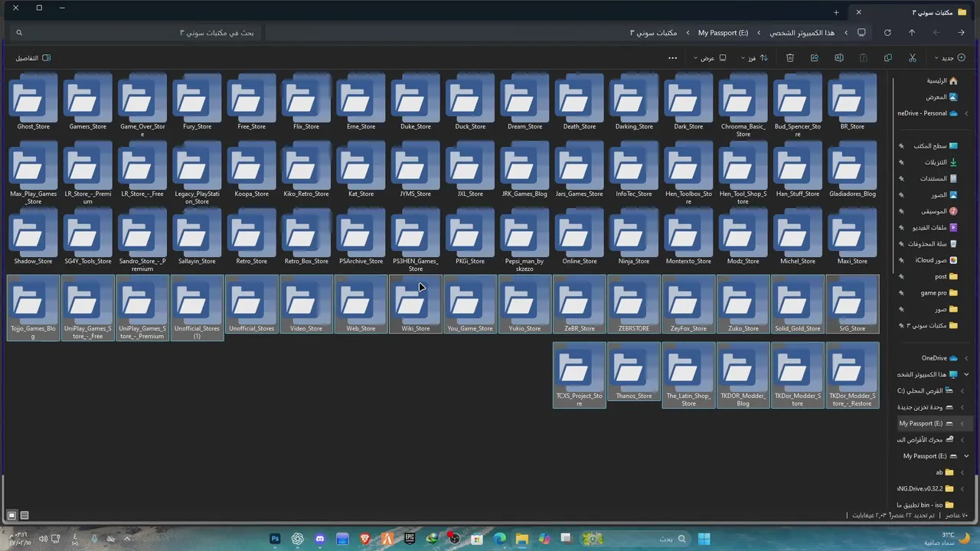This screenshot has height=551, width=980.
Task: Click the left-pointing navigation arrow
Action: [x=936, y=33]
